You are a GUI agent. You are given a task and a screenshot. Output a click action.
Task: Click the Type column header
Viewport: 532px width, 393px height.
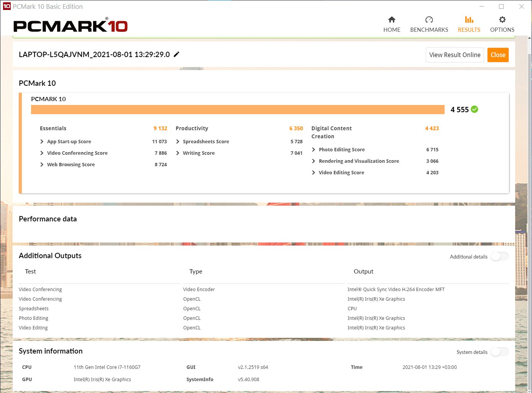click(x=196, y=272)
